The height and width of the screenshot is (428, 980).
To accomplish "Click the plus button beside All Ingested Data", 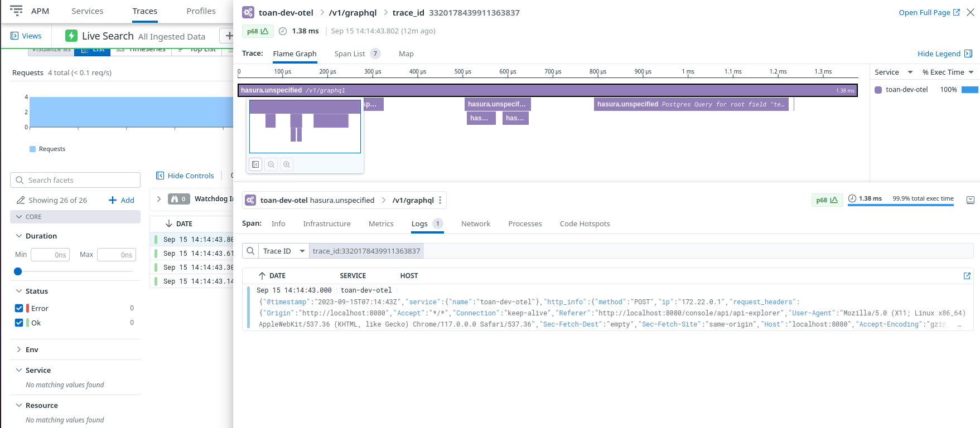I will tap(228, 36).
